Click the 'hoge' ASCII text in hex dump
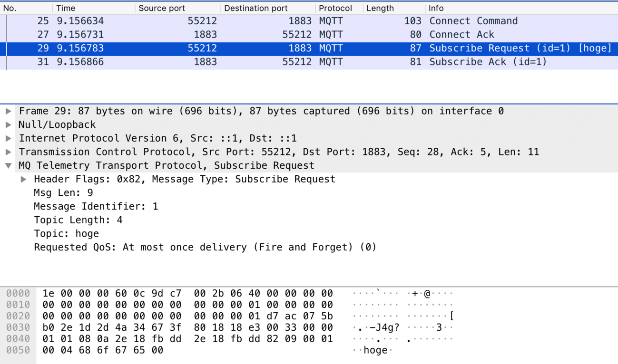 tap(375, 350)
